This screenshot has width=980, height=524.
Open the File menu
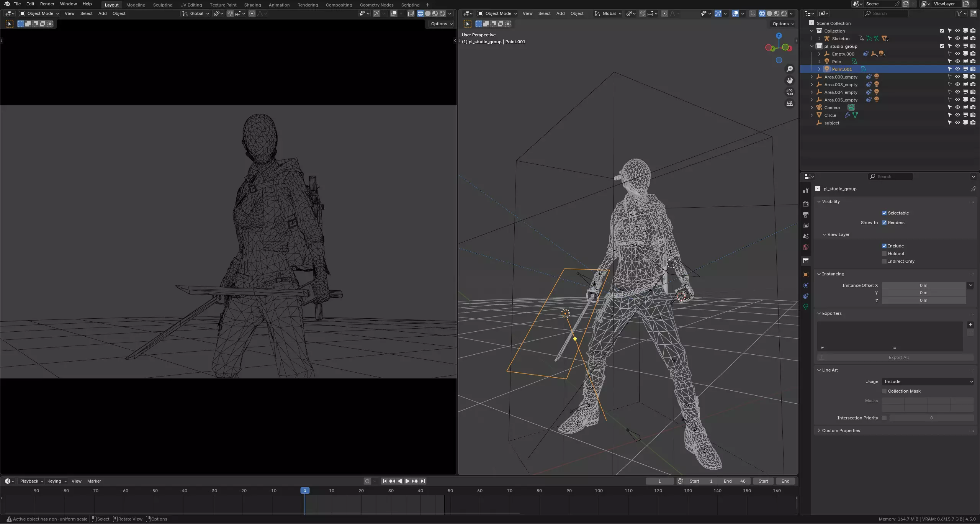click(17, 4)
